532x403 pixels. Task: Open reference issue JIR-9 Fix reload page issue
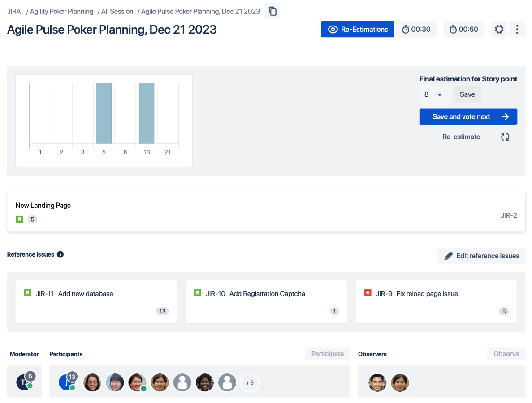click(437, 302)
